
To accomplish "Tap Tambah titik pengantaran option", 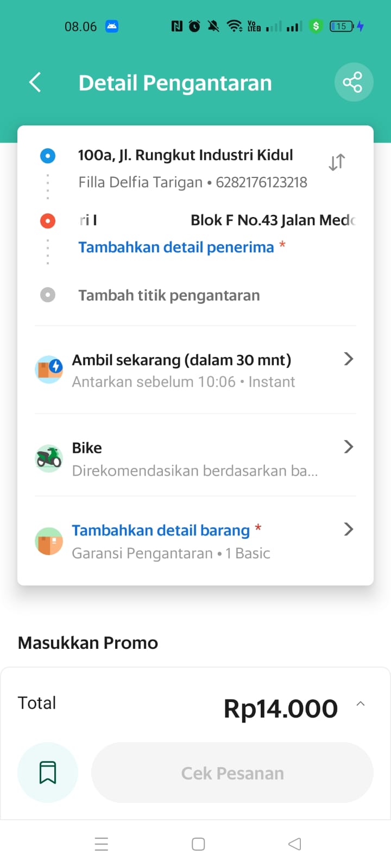I will tap(169, 295).
